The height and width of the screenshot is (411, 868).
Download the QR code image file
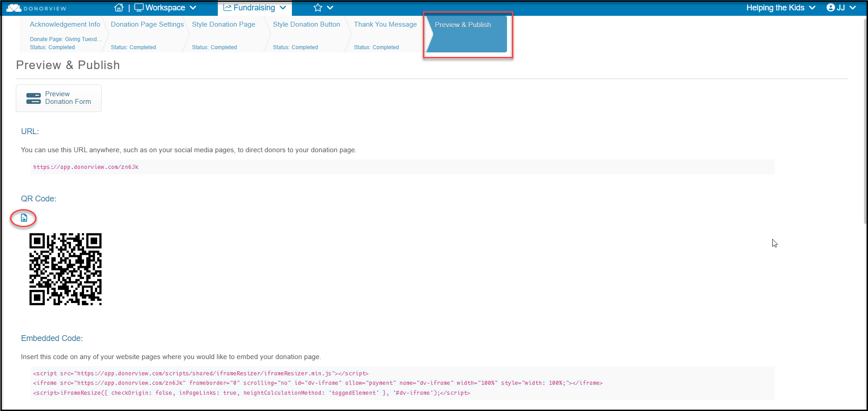24,218
